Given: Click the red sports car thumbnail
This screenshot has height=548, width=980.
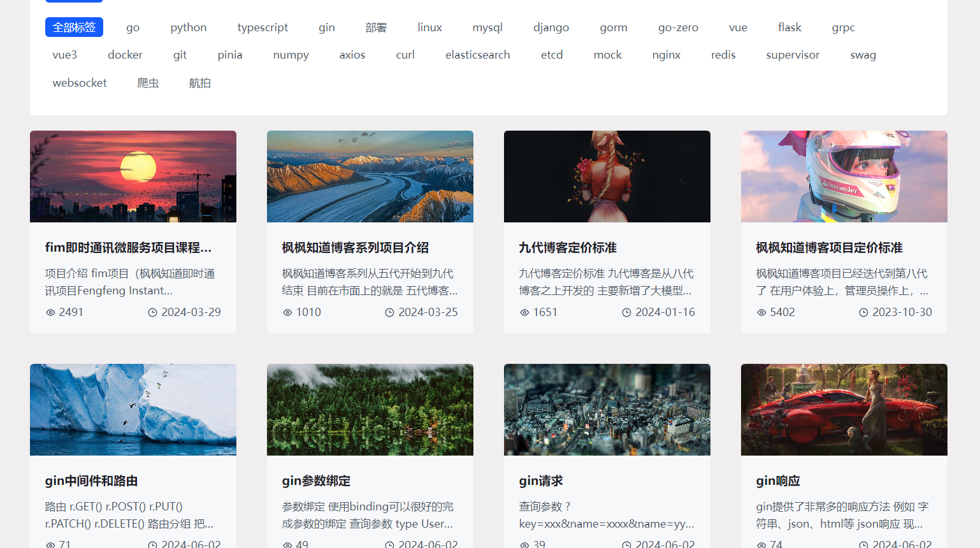Looking at the screenshot, I should [844, 410].
